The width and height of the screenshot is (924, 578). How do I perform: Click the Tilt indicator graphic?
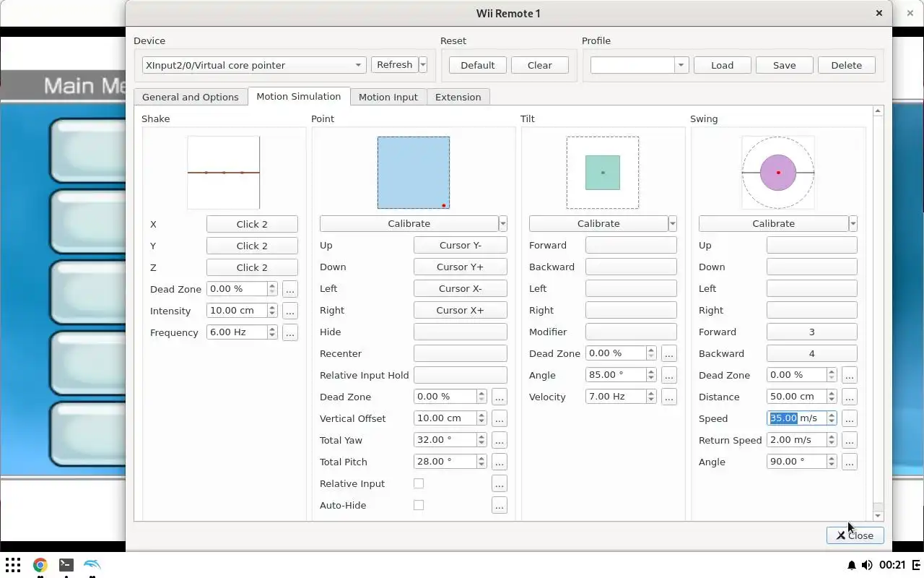[x=603, y=173]
